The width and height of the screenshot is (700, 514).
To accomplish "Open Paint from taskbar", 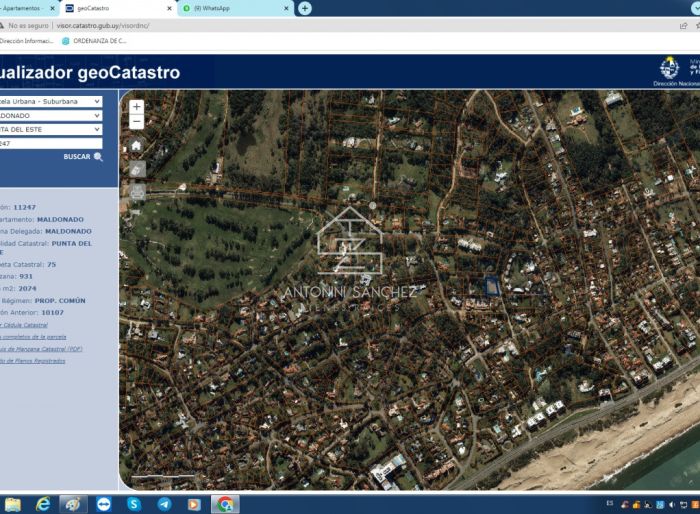I will click(73, 504).
